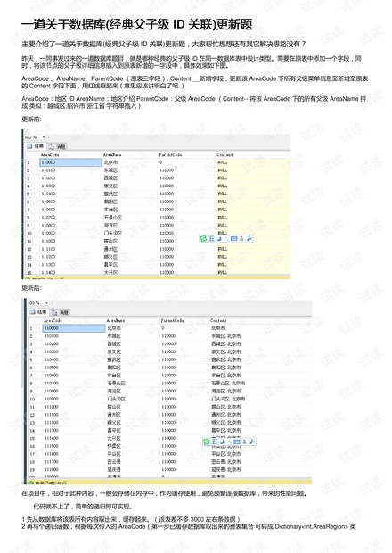Open the IME wrench settings icon in the after-update grid
392x553 pixels.
[x=252, y=442]
